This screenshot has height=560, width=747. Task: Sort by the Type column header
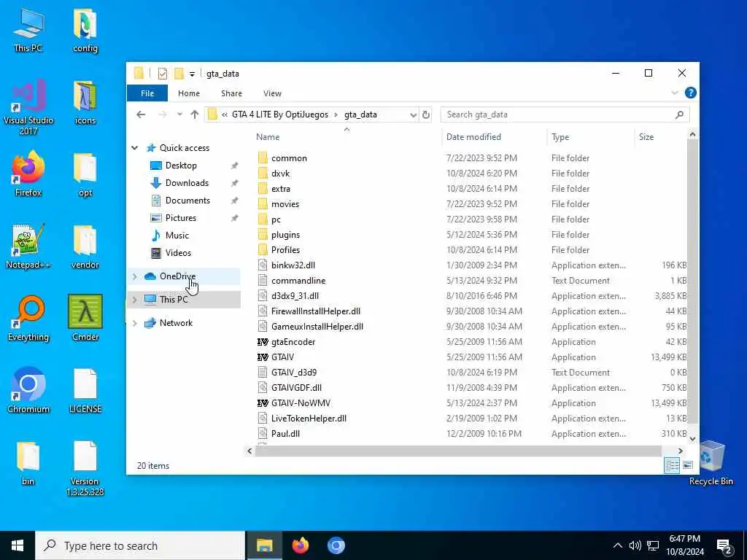[x=590, y=137]
